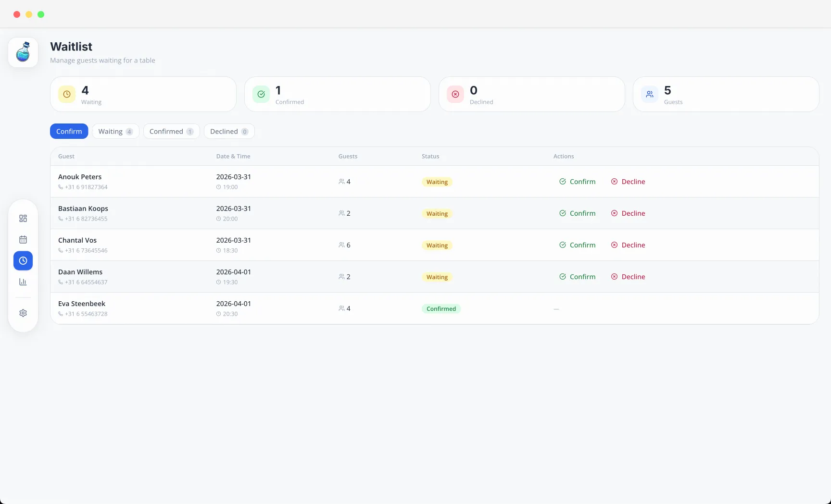Click the Date & Time column header
The height and width of the screenshot is (504, 831).
(233, 156)
